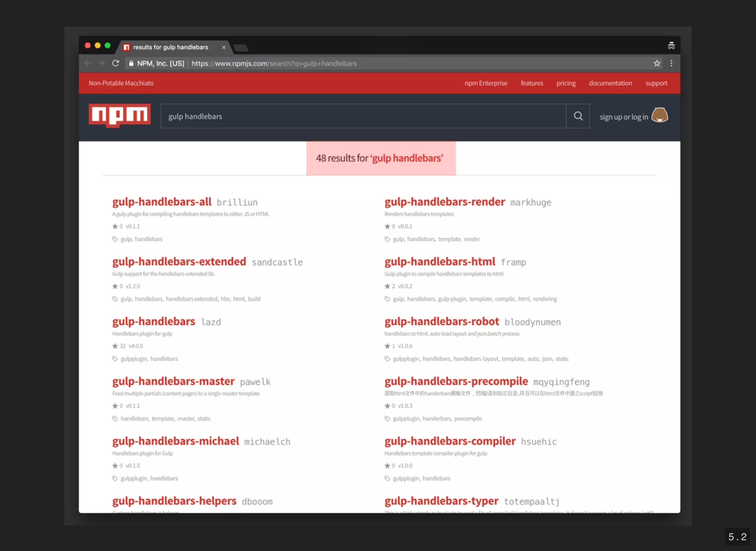Click the magnifying glass search button
Screen dimensions: 756x551
578,116
